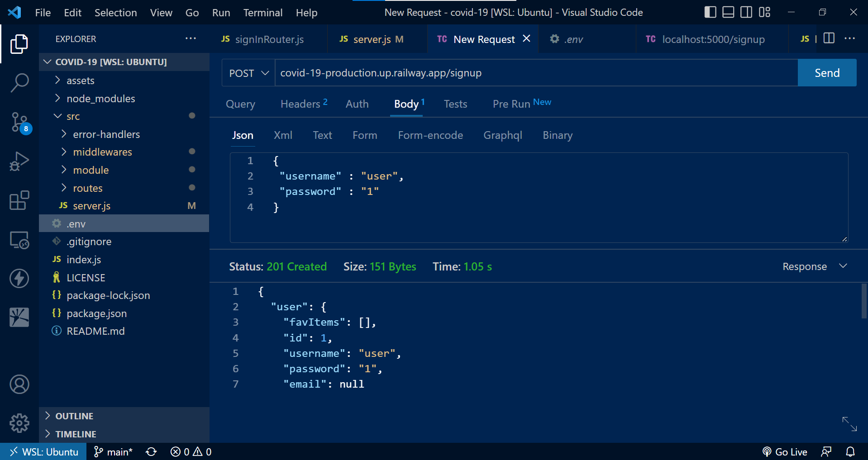Click the feedback icon in status bar
Screen dimensions: 868x460
coord(826,452)
